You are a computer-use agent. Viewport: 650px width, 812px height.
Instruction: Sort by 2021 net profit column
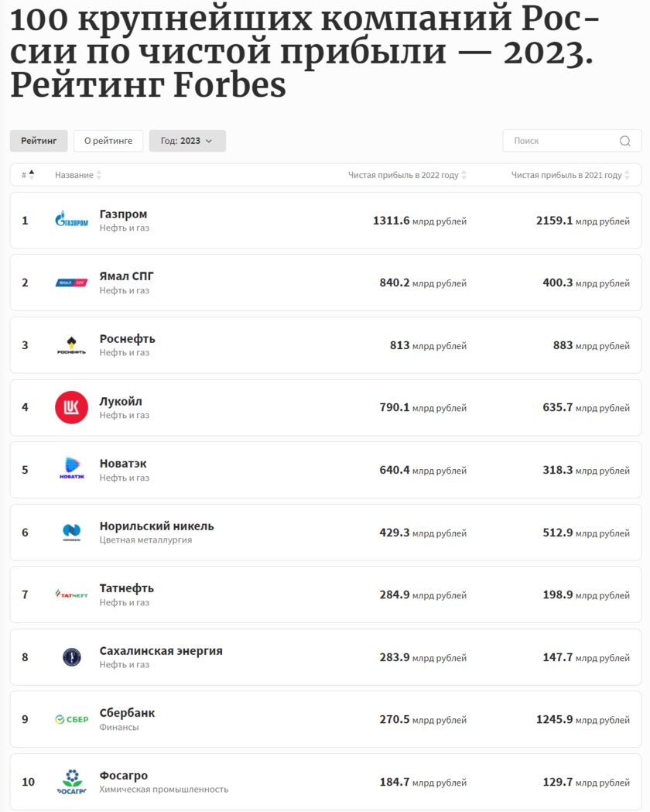(627, 175)
